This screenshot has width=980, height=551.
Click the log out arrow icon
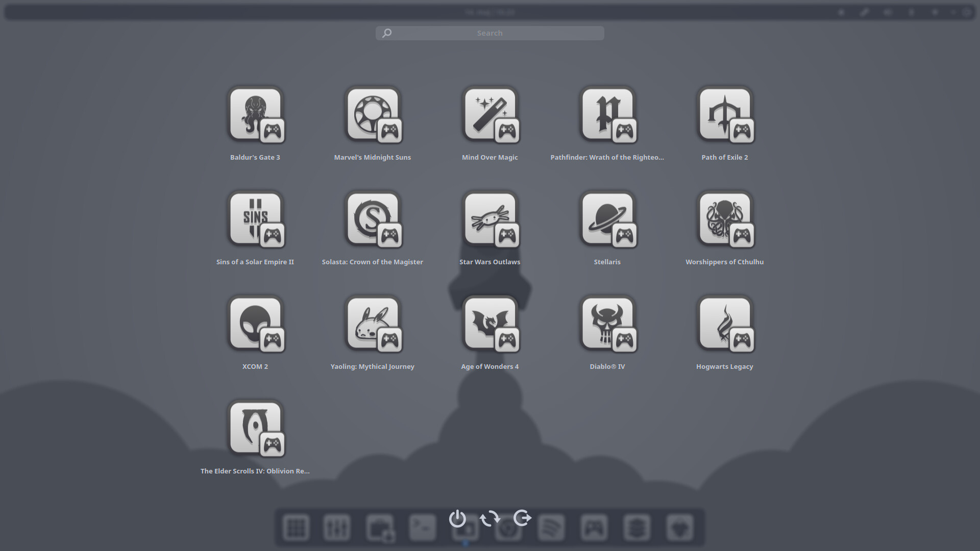pyautogui.click(x=522, y=518)
